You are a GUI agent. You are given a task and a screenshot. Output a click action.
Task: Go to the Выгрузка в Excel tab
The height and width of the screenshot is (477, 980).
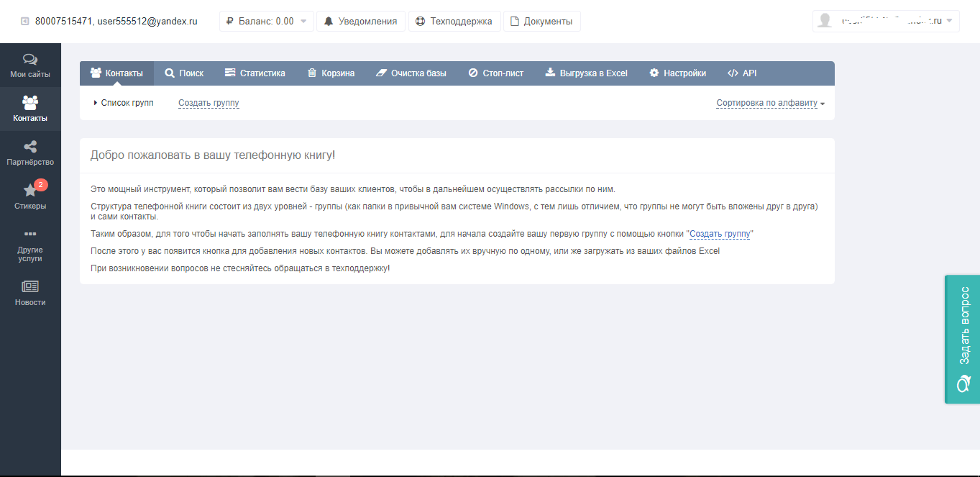pyautogui.click(x=586, y=73)
